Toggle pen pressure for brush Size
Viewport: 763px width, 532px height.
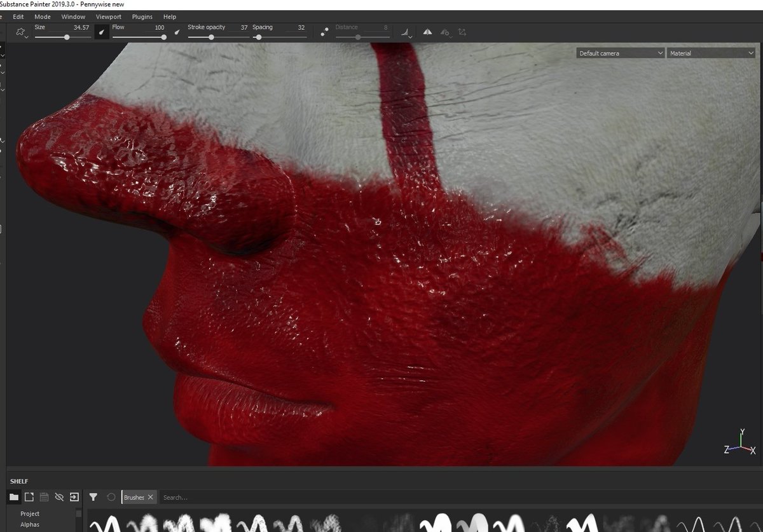click(102, 32)
